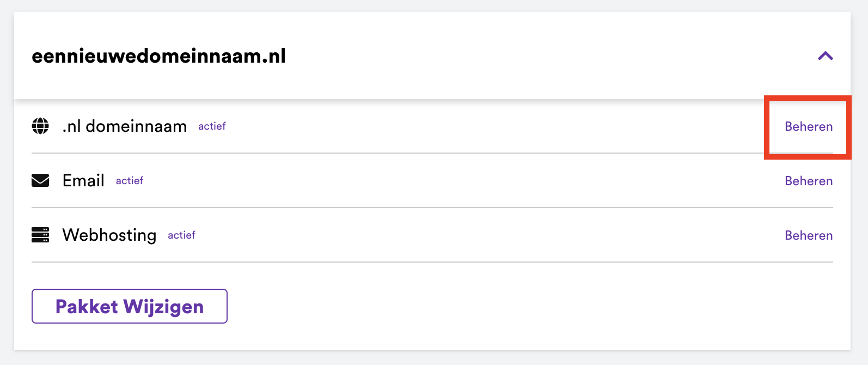Expand or collapse the domain overview section
Image resolution: width=868 pixels, height=365 pixels.
pos(826,56)
